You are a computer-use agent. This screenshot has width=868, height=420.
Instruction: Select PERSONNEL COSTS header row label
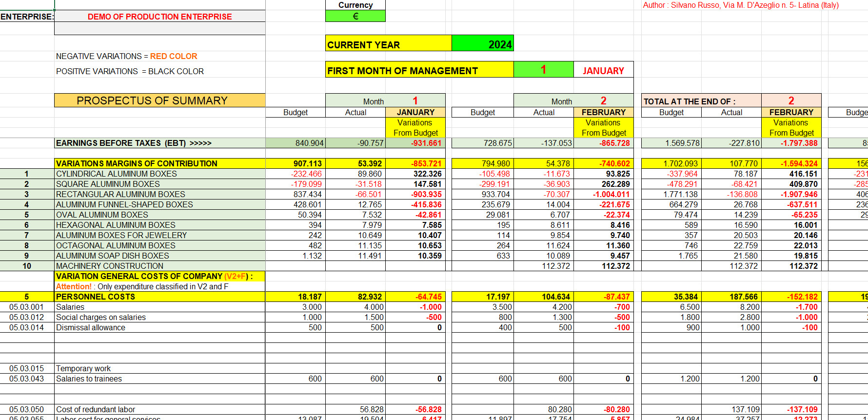[x=159, y=297]
